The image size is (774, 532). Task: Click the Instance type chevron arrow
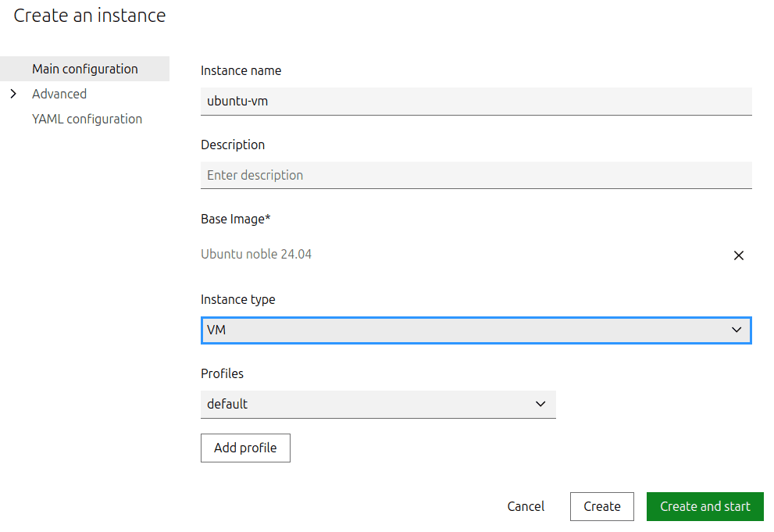(736, 330)
